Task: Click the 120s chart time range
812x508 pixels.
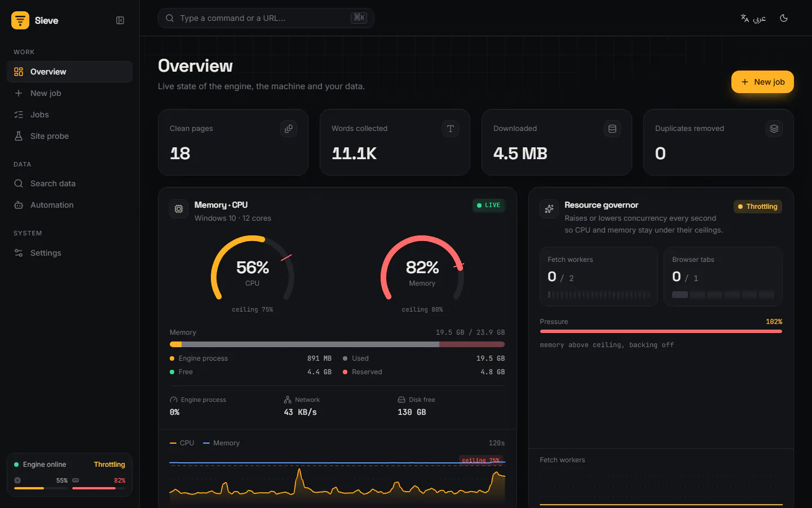Action: point(497,443)
